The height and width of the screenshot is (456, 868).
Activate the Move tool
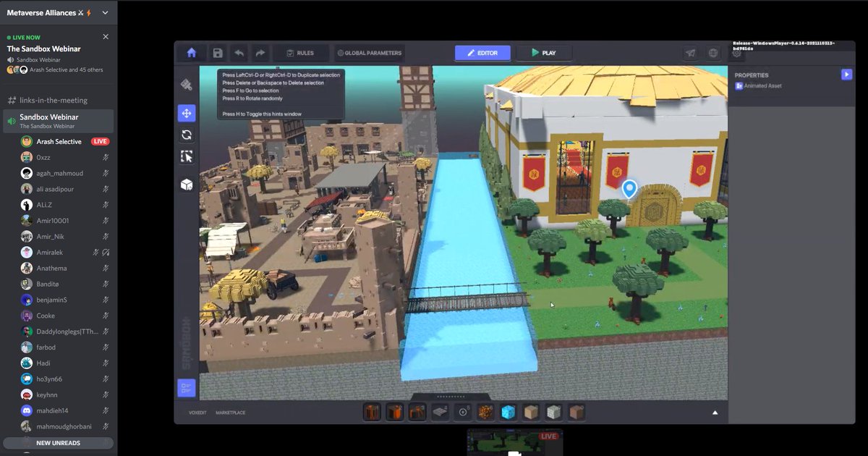click(187, 113)
